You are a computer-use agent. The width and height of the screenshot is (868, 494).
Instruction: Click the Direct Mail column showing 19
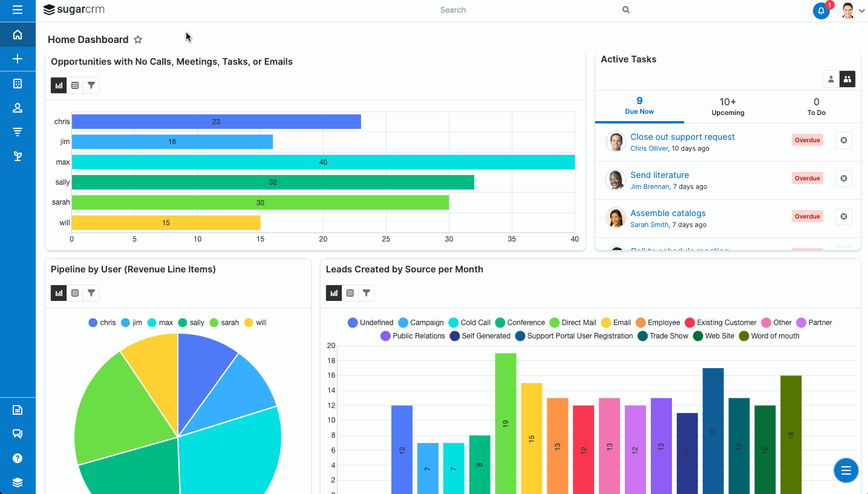point(506,423)
